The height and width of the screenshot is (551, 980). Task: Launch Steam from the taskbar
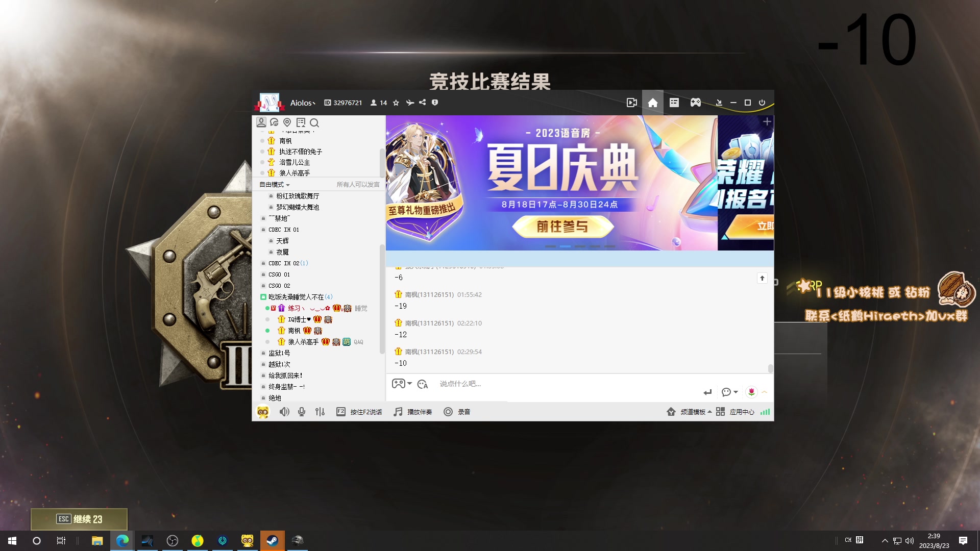(x=273, y=540)
